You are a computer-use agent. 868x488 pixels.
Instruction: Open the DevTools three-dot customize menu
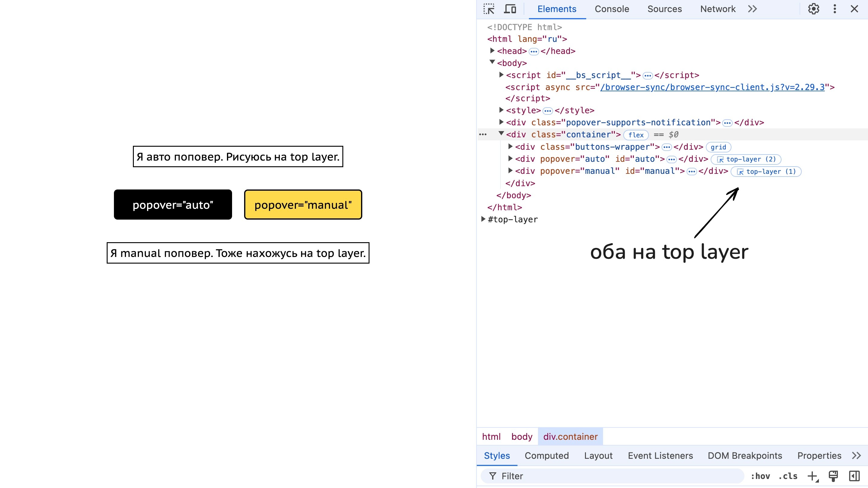835,9
